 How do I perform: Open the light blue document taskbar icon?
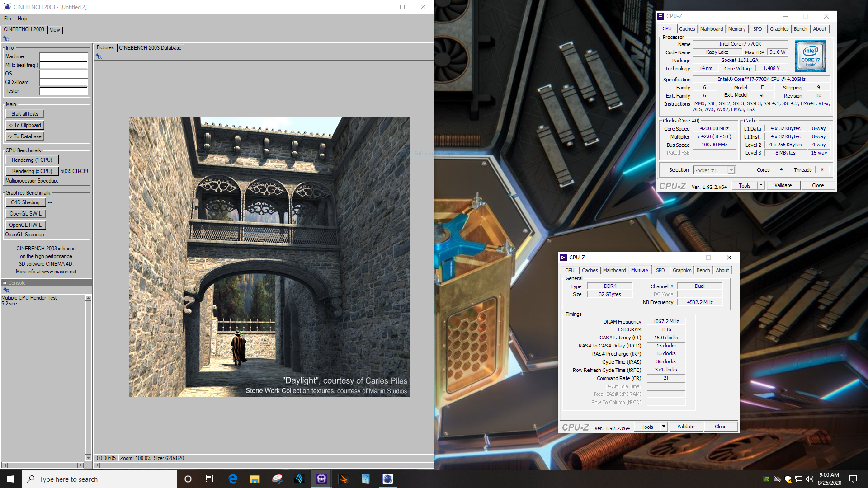[366, 479]
